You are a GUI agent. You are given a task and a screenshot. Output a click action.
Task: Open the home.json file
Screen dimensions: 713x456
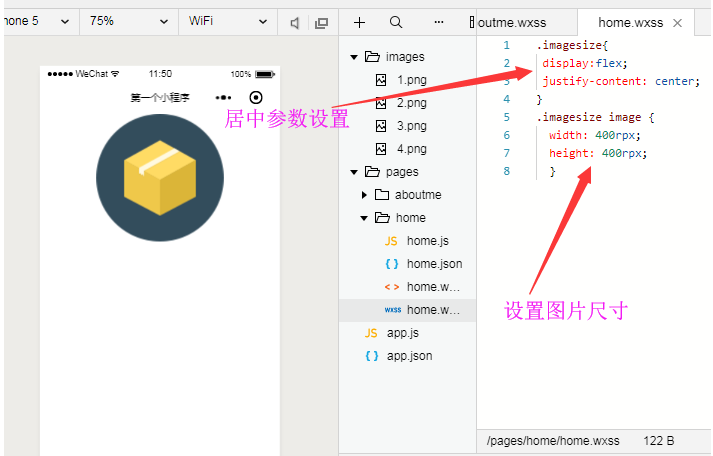point(434,264)
